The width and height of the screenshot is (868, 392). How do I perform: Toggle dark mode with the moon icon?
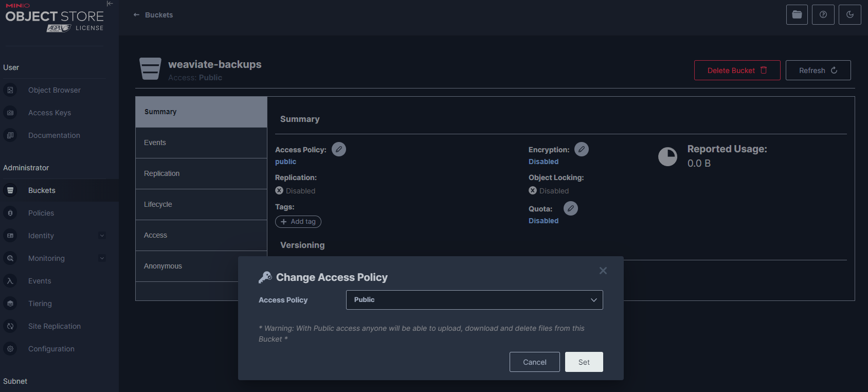[849, 14]
